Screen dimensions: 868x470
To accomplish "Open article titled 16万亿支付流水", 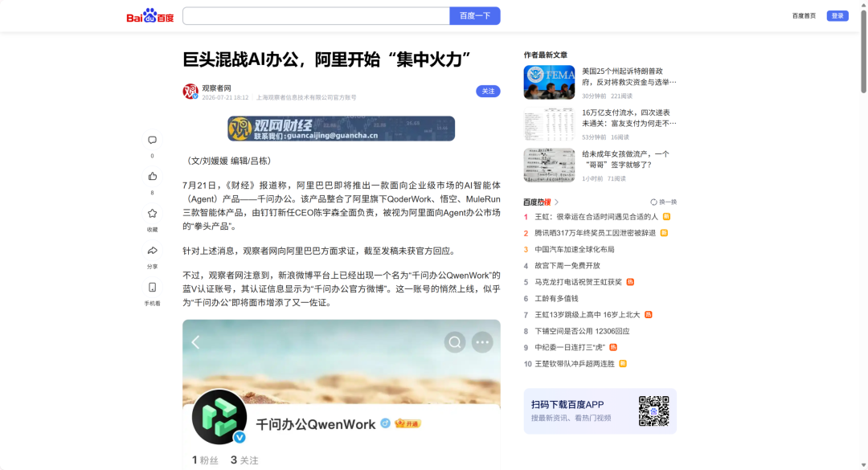I will (628, 118).
